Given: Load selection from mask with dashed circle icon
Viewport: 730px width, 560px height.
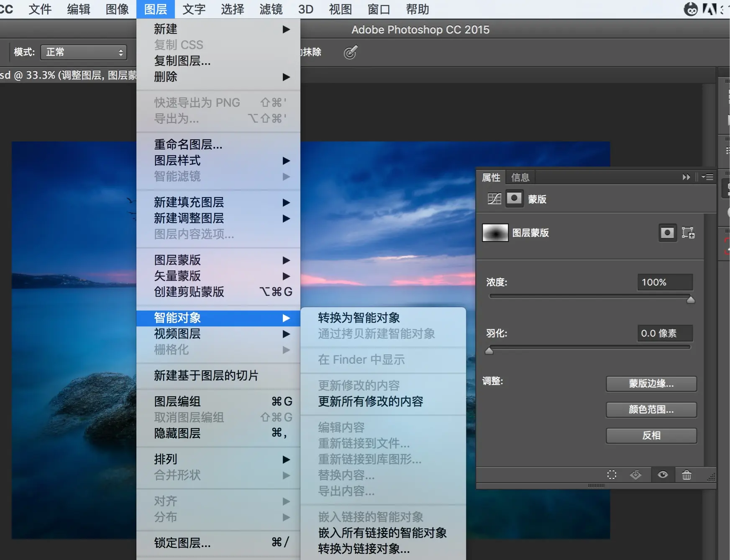Looking at the screenshot, I should (x=612, y=475).
